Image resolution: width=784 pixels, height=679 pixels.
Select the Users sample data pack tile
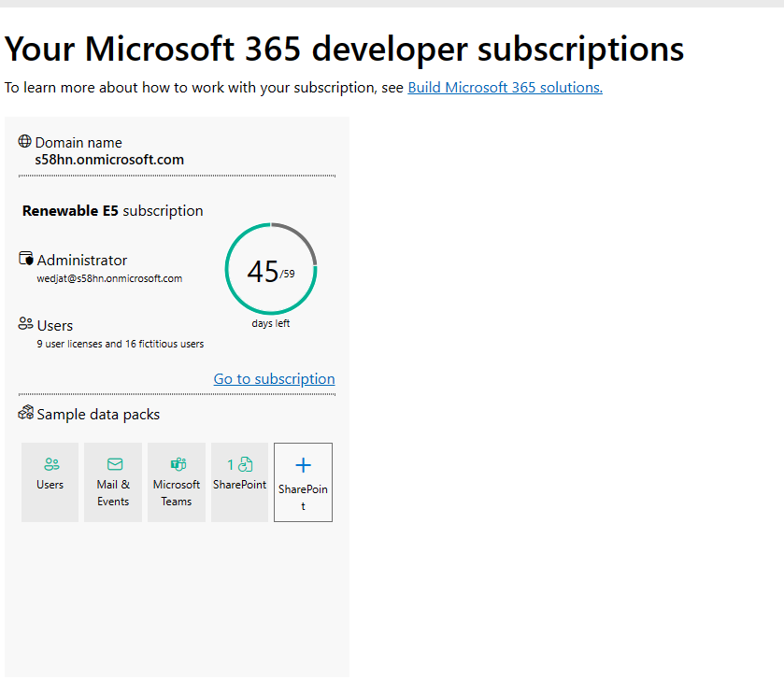[50, 482]
